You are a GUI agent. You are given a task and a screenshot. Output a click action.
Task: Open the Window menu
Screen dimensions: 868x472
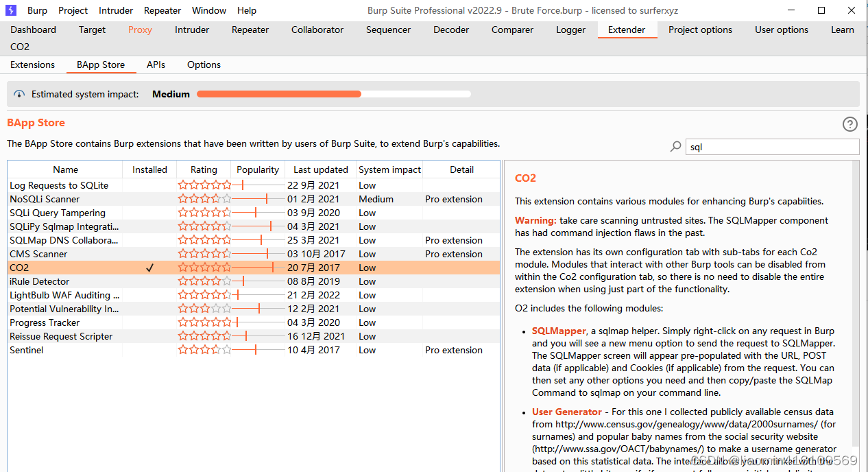(209, 10)
